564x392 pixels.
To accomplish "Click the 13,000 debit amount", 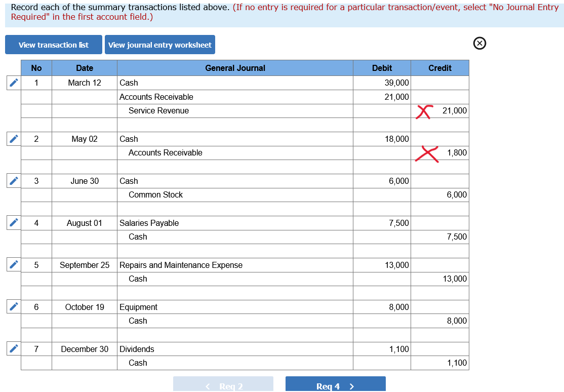I will click(x=382, y=265).
